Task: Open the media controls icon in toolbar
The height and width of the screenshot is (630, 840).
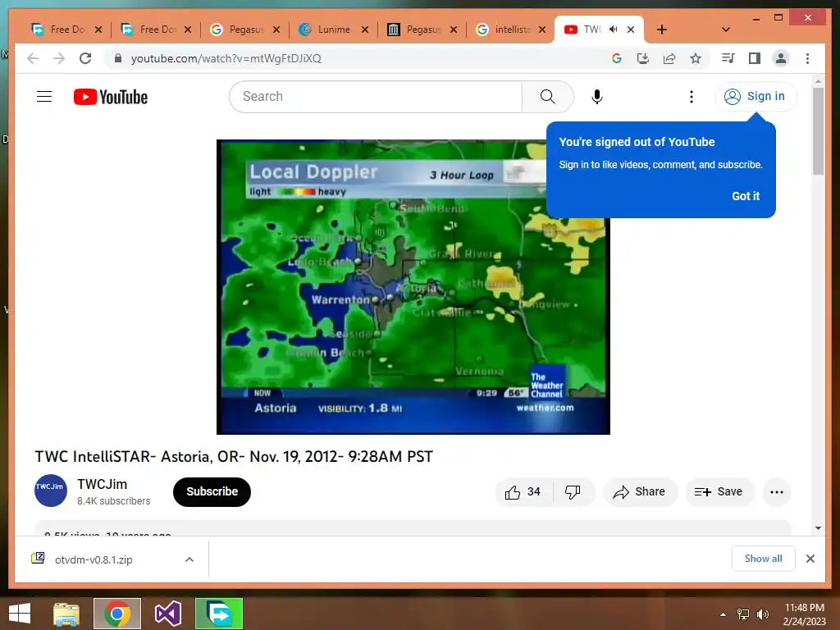Action: click(728, 58)
